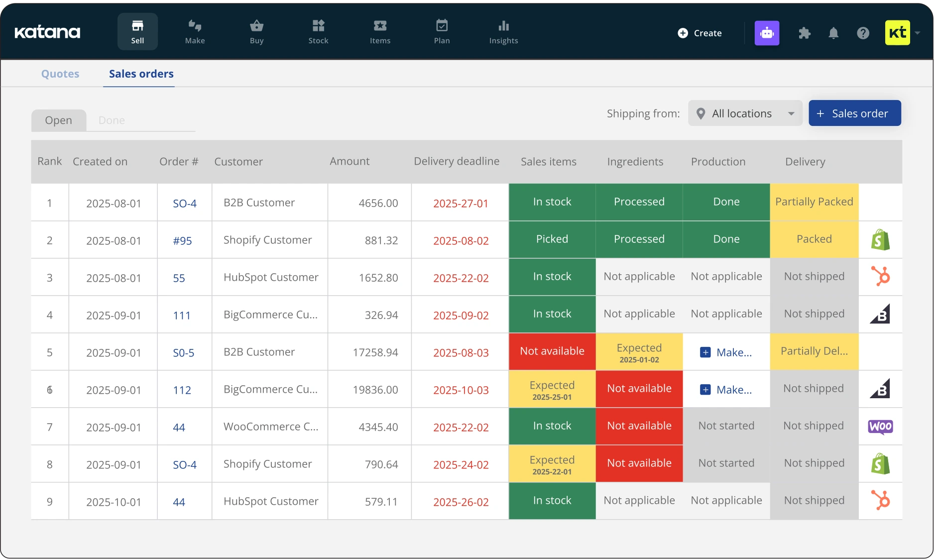935x560 pixels.
Task: Switch to the Done orders filter
Action: (111, 120)
